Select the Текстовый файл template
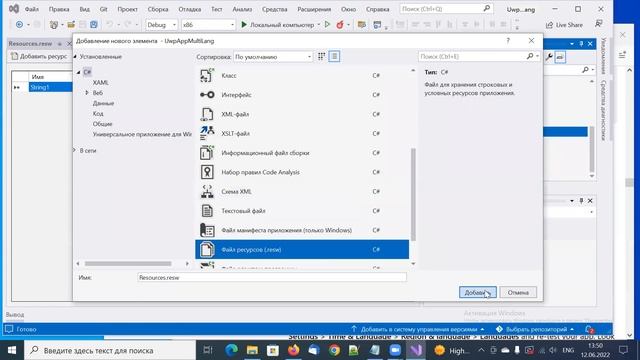 click(x=302, y=211)
